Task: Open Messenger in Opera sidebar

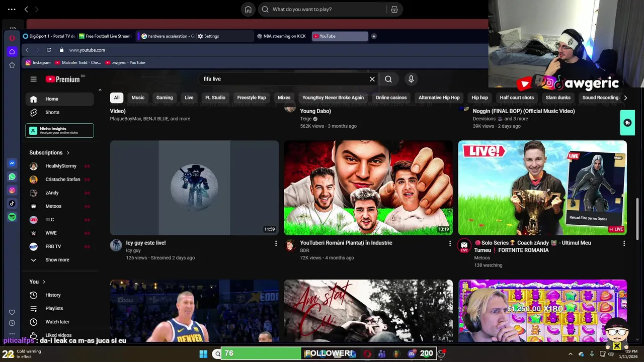Action: pos(12,163)
